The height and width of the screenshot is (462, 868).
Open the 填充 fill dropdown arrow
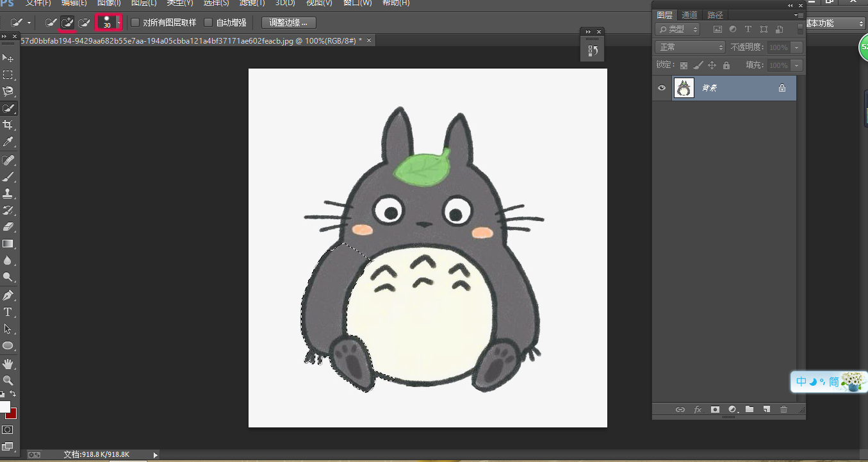797,65
